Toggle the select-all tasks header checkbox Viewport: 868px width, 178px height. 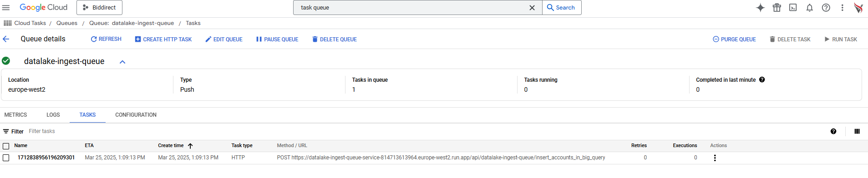pos(6,146)
